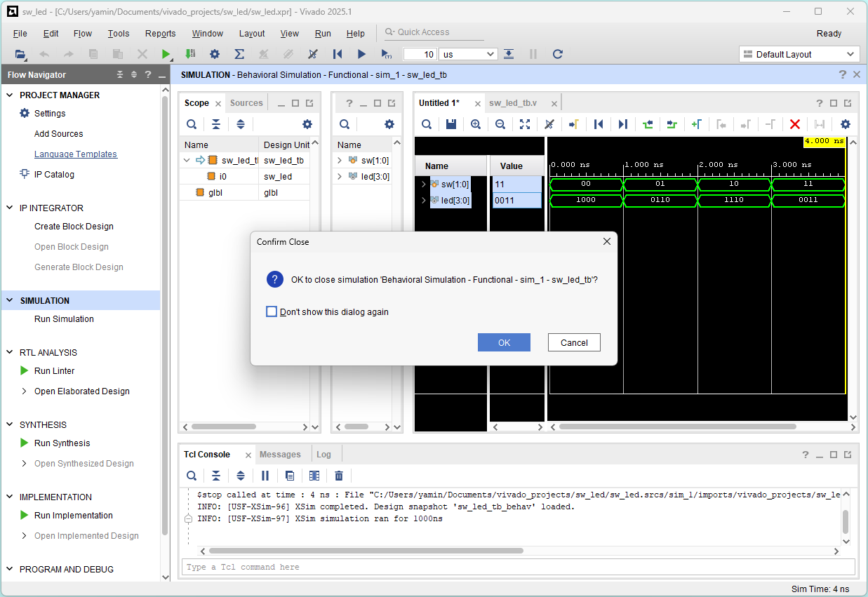Click OK to confirm closing simulation

coord(504,342)
